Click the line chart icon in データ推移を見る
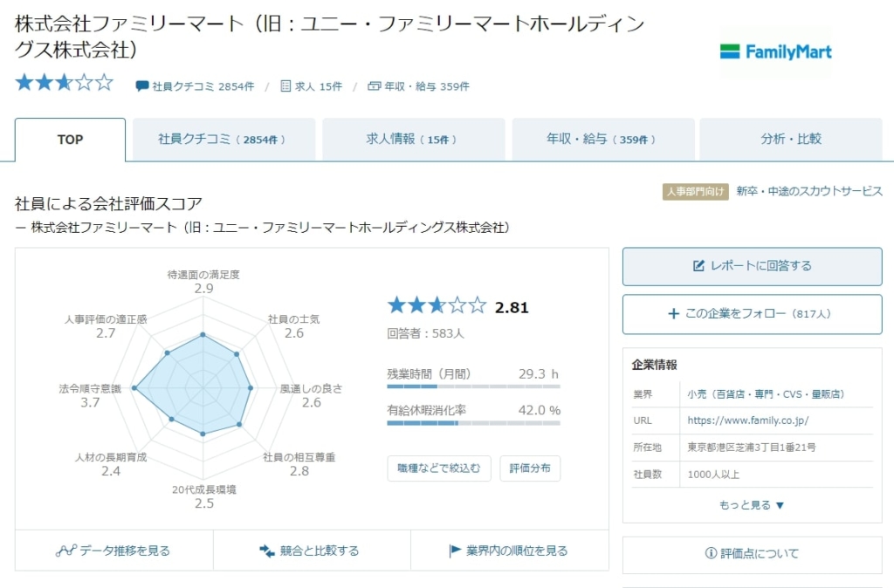894x588 pixels. coord(66,550)
